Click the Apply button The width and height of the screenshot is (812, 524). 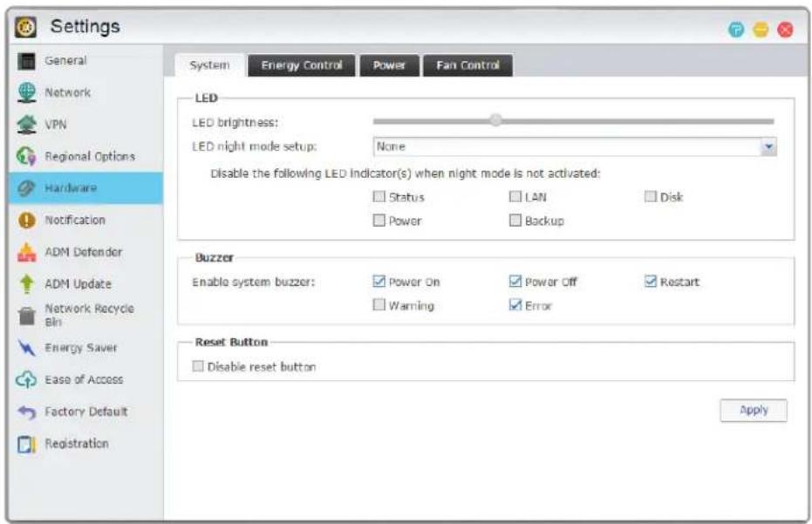click(x=754, y=410)
